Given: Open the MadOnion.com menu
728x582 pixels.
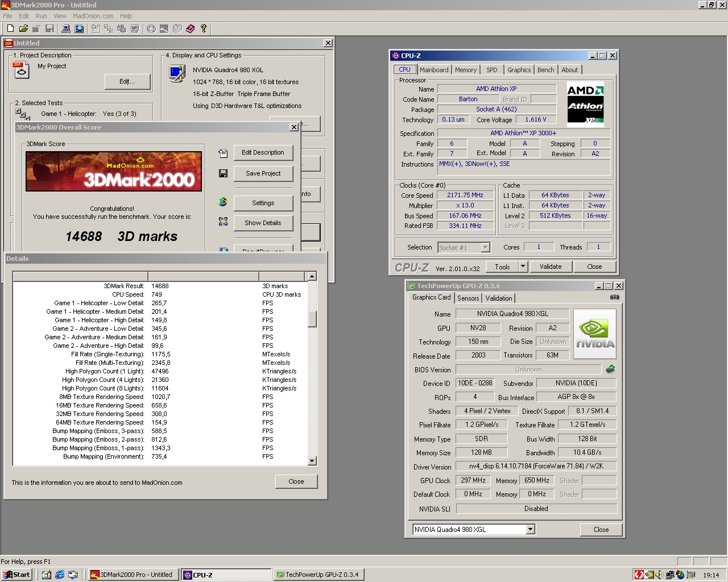Looking at the screenshot, I should coord(93,16).
